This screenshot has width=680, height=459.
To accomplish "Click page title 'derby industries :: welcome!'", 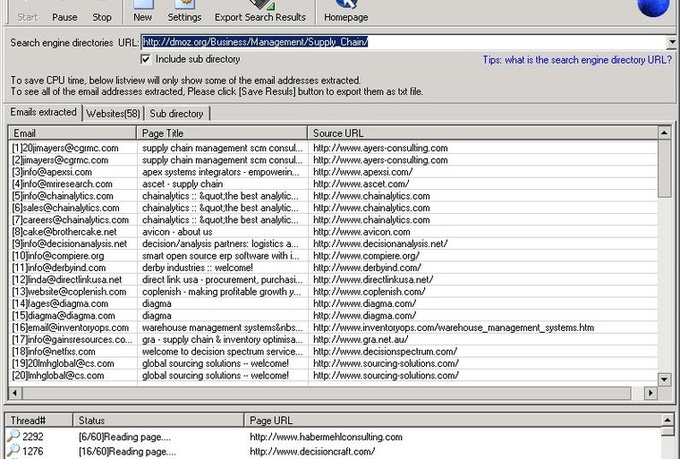I will (x=197, y=268).
